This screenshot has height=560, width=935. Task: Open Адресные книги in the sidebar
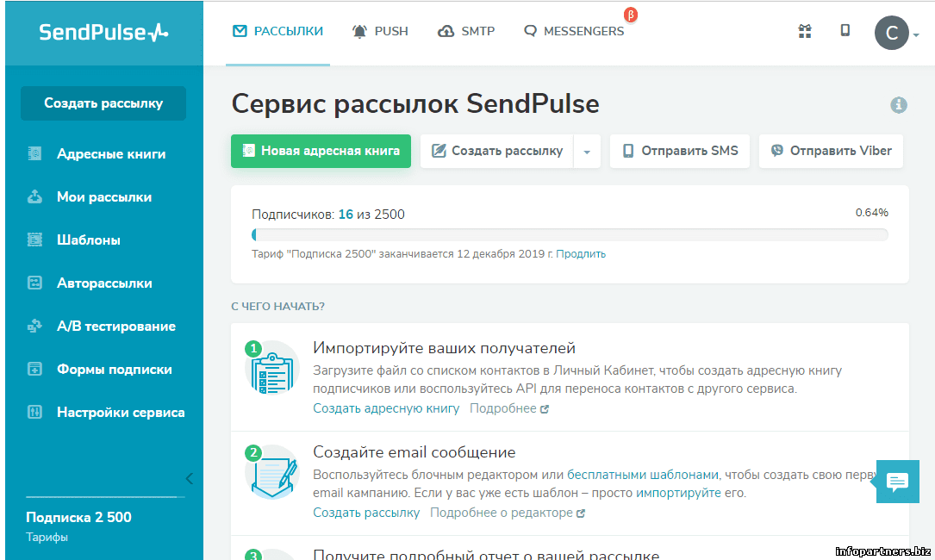click(111, 154)
